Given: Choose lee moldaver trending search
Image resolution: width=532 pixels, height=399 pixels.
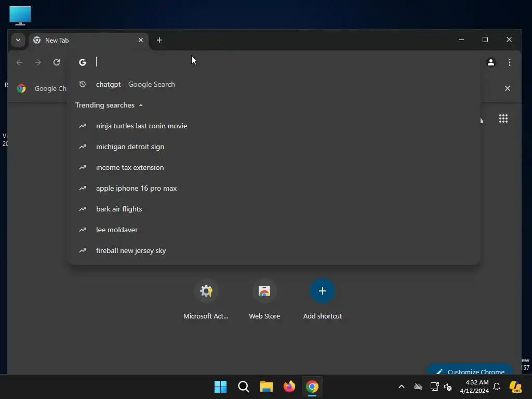Looking at the screenshot, I should point(274,230).
